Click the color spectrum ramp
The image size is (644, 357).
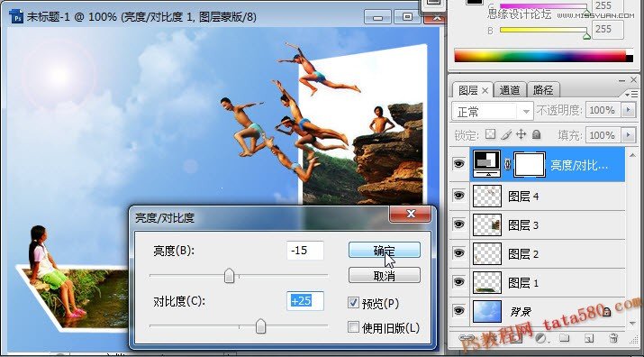pos(544,56)
